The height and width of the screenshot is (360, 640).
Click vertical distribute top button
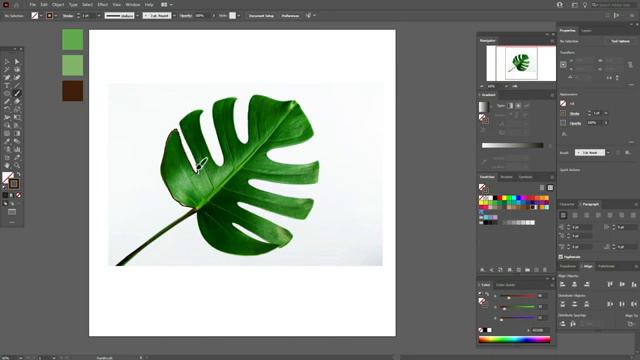[x=563, y=304]
